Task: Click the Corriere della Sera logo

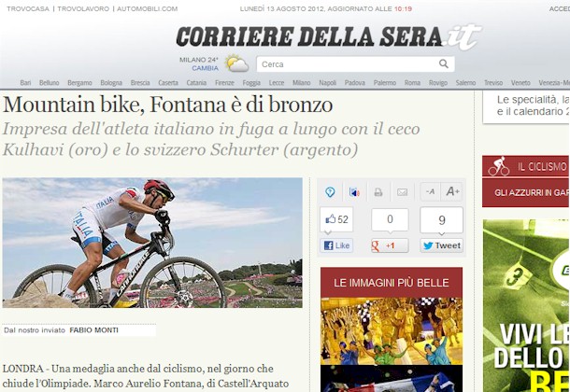Action: (x=329, y=36)
